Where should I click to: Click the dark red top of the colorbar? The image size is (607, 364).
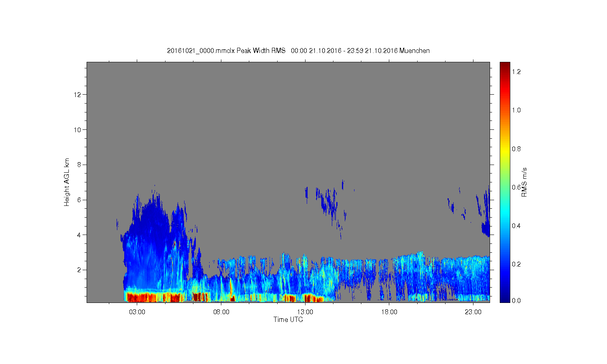[x=505, y=66]
